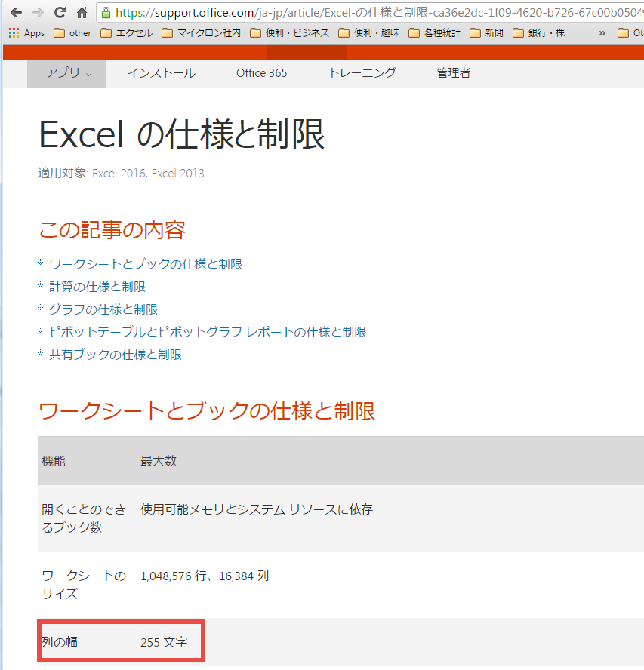This screenshot has height=670, width=644.
Task: Open the 銀行・株 bookmarks folder
Action: (539, 33)
